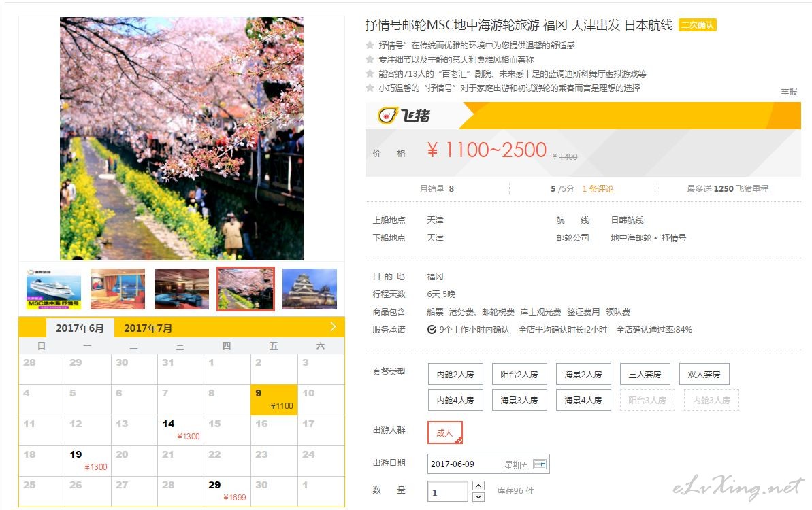The image size is (812, 510).
Task: Click the cruise company 地中海邮轮 • 抒情号 text
Action: coord(649,238)
